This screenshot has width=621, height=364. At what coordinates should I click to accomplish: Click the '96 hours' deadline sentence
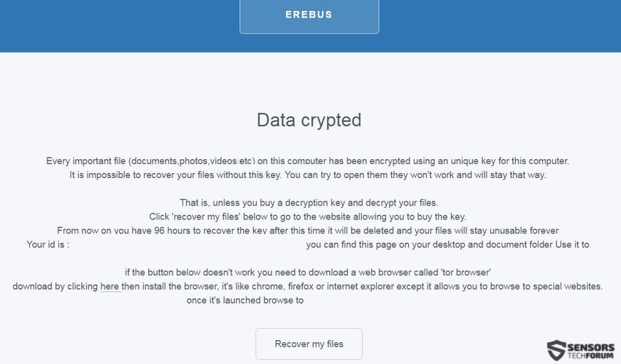[308, 231]
